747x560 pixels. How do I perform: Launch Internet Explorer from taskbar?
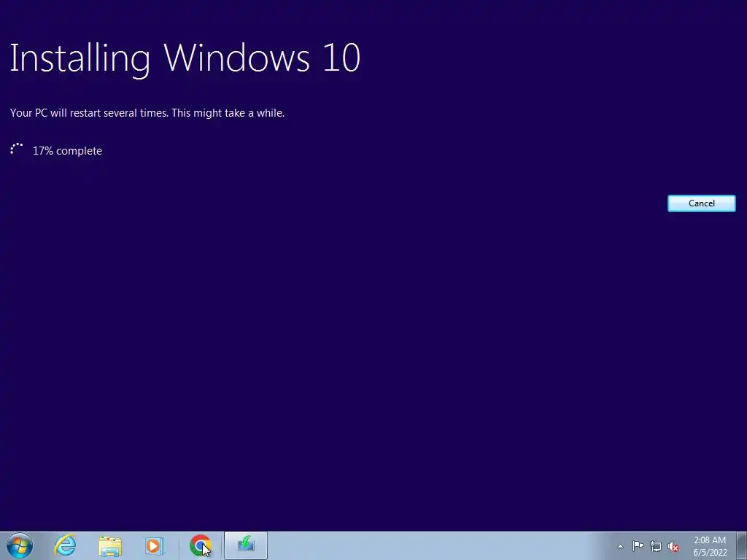[65, 545]
